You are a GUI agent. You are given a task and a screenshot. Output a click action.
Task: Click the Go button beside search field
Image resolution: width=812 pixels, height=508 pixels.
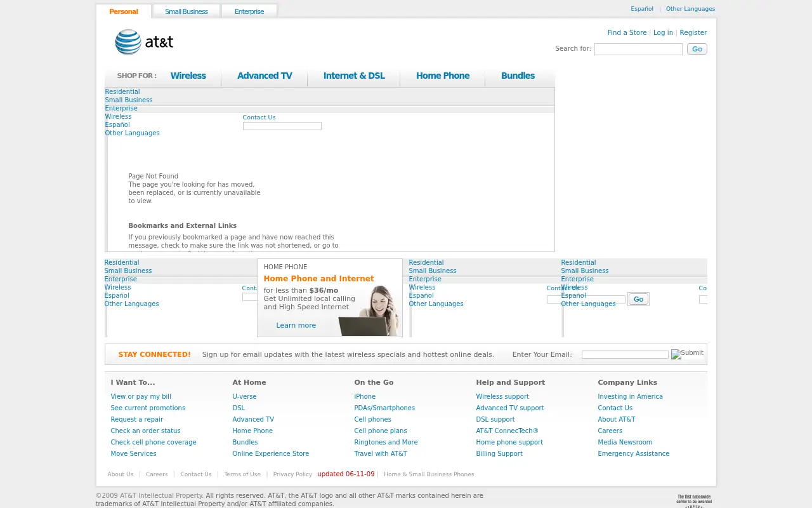click(x=697, y=49)
